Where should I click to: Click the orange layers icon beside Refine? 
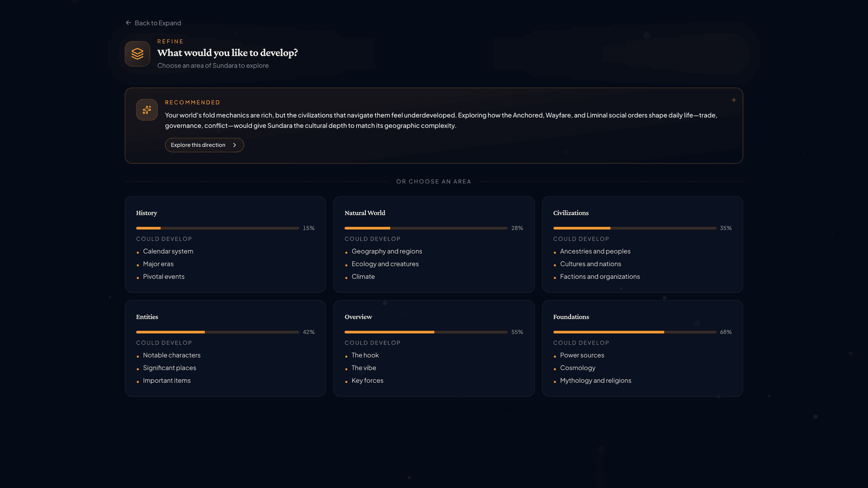pyautogui.click(x=137, y=54)
